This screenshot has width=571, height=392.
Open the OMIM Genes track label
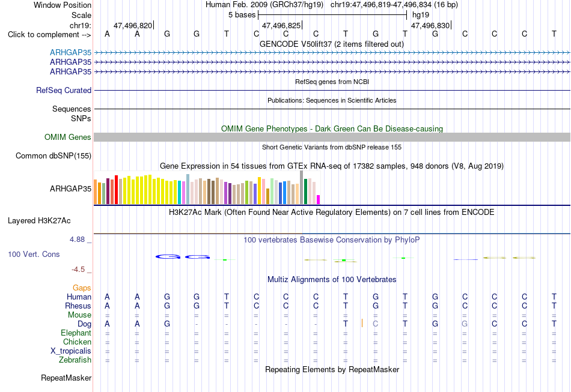pyautogui.click(x=67, y=137)
